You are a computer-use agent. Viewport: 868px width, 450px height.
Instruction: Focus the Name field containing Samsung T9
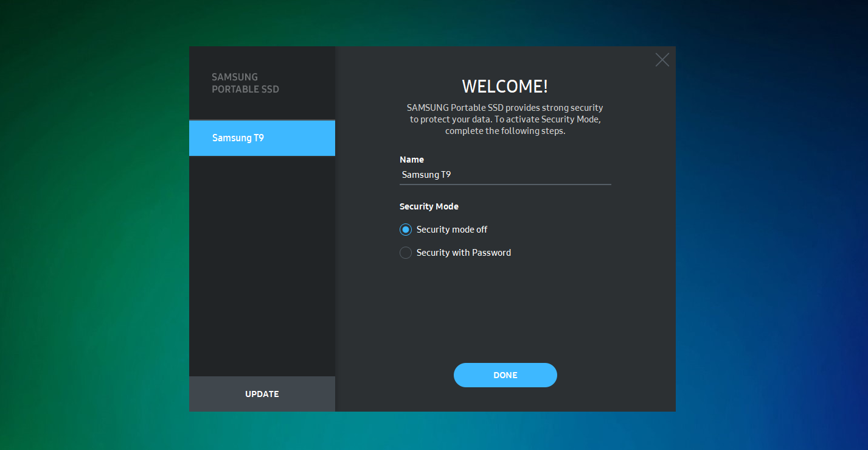pyautogui.click(x=505, y=175)
